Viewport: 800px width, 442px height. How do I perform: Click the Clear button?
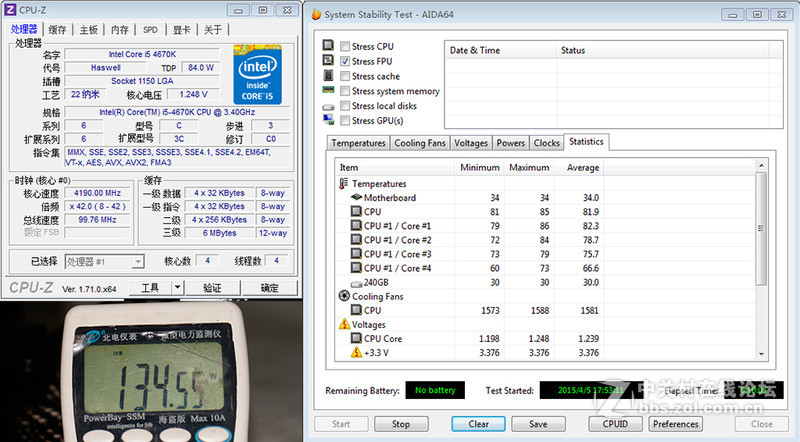(x=478, y=424)
